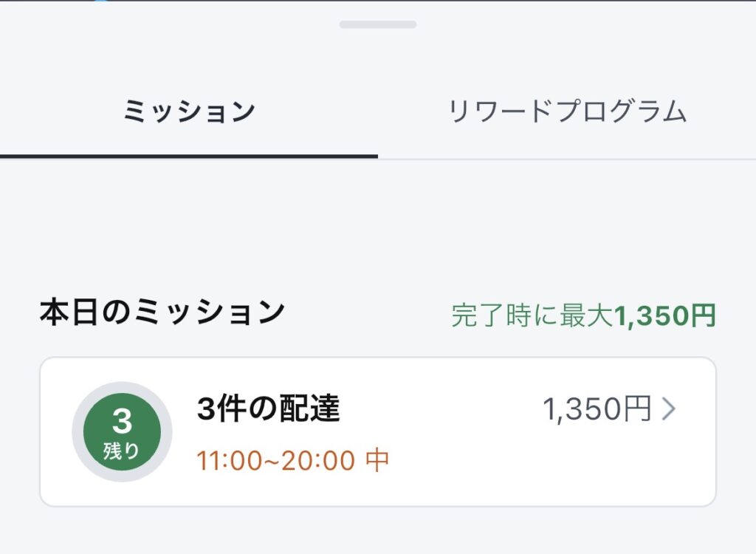Click the bold 1,350円 in the green header text

tap(664, 315)
